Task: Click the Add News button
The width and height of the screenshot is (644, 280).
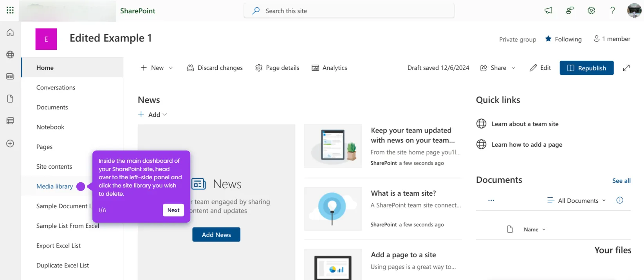Action: tap(216, 235)
